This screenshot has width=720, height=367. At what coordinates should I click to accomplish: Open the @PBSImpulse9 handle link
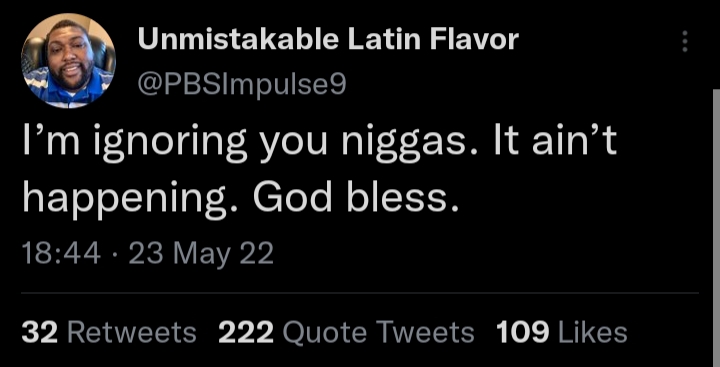242,85
